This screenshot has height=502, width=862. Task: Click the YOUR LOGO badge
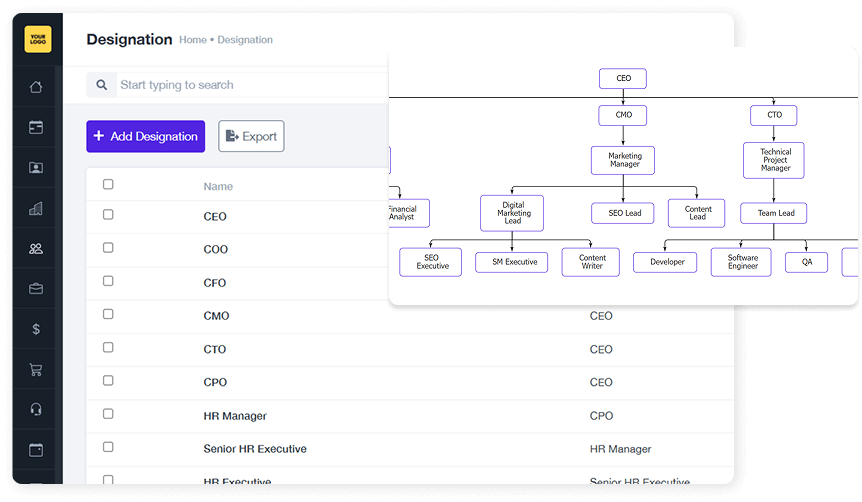pos(38,39)
